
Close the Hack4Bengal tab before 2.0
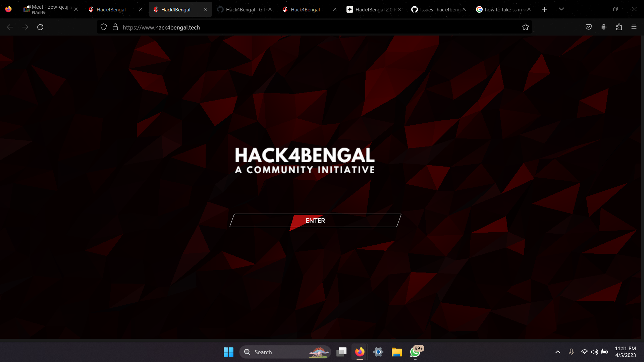335,9
